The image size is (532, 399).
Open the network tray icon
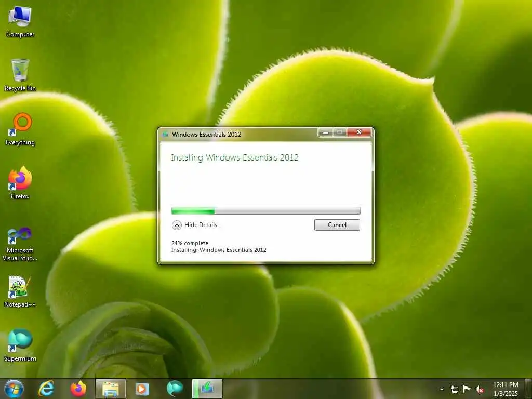click(455, 389)
